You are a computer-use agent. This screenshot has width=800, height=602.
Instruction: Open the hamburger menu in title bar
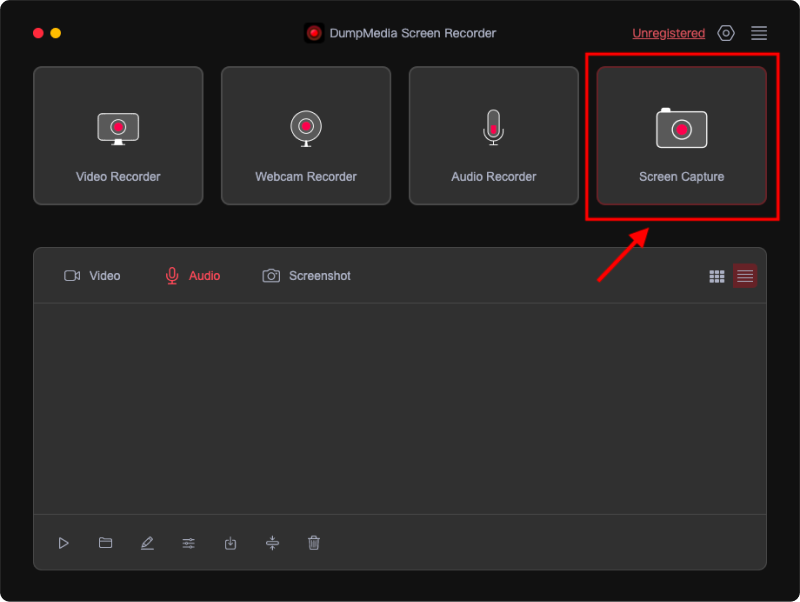[x=759, y=33]
